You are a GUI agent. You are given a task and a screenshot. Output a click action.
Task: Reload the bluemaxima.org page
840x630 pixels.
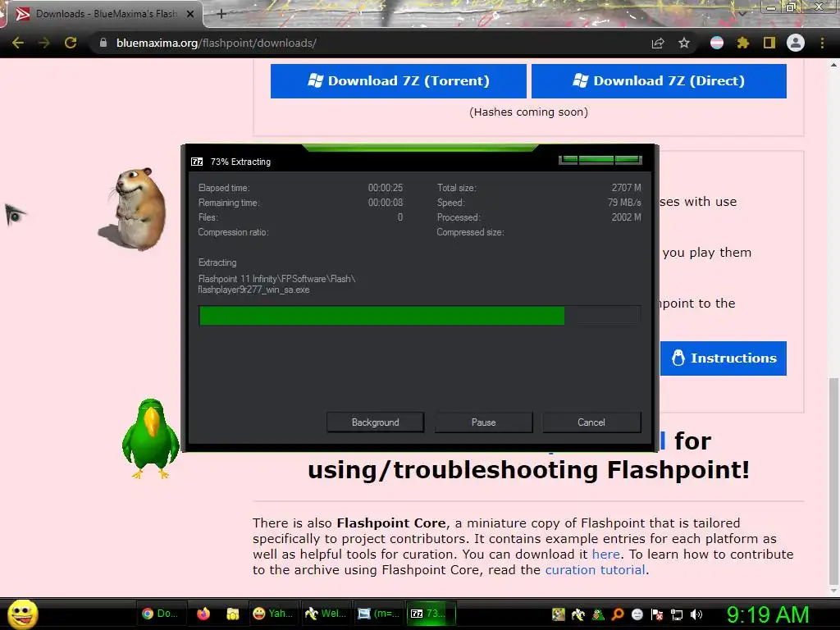click(71, 43)
